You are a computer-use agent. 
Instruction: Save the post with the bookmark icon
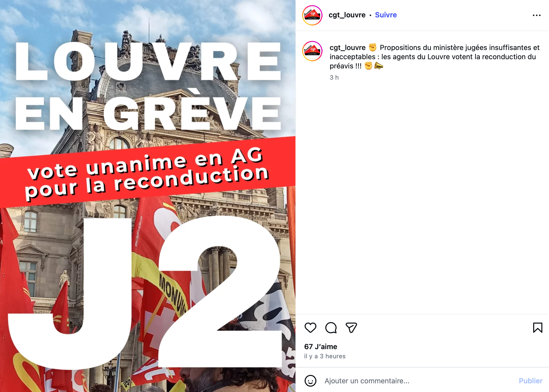pyautogui.click(x=538, y=328)
